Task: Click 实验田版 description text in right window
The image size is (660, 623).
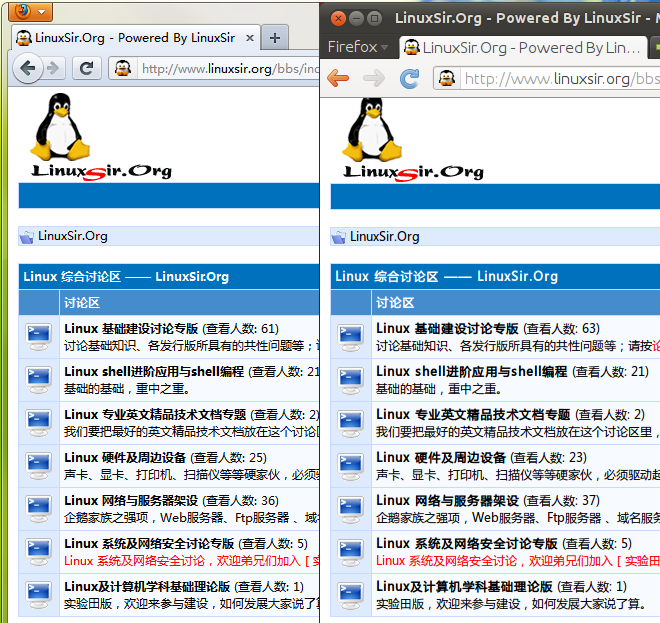Action: [x=511, y=604]
